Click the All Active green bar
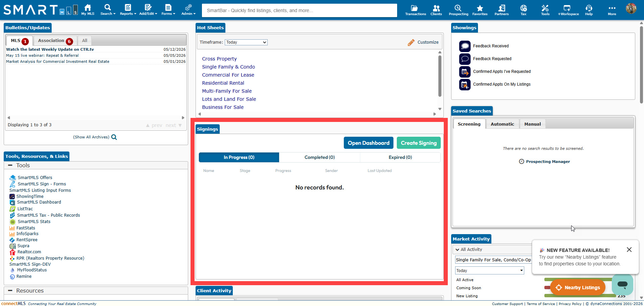This screenshot has height=306, width=644. 578,279
